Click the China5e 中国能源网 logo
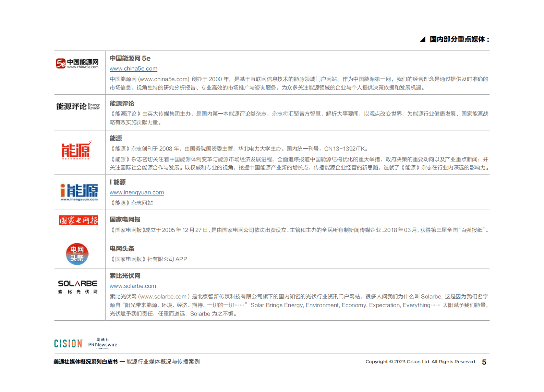This screenshot has height=392, width=544. pyautogui.click(x=77, y=63)
